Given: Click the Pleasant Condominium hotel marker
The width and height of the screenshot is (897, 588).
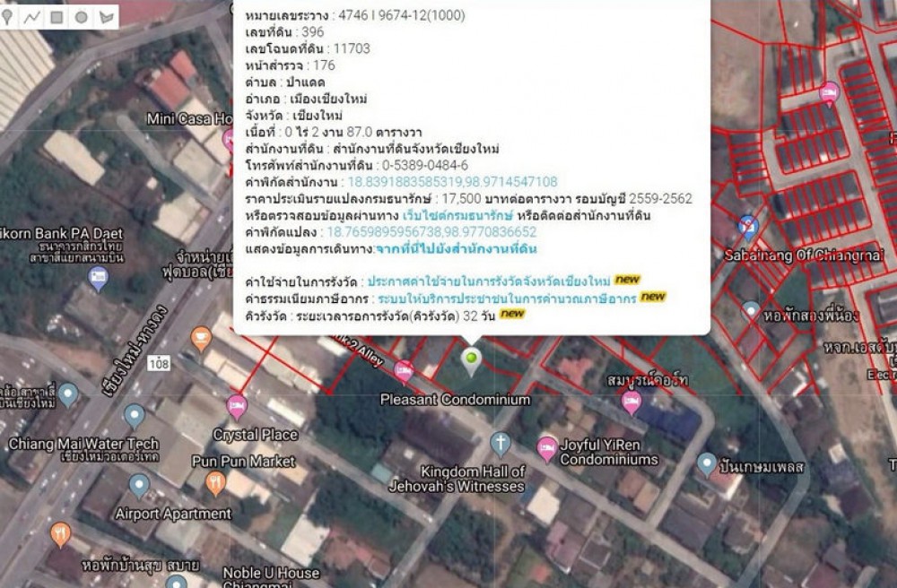Looking at the screenshot, I should pyautogui.click(x=405, y=369).
